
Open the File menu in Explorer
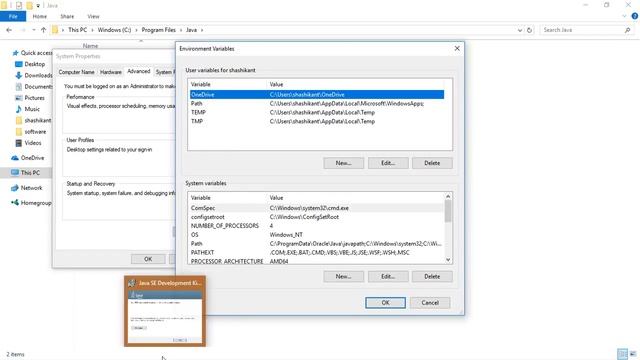click(x=13, y=16)
